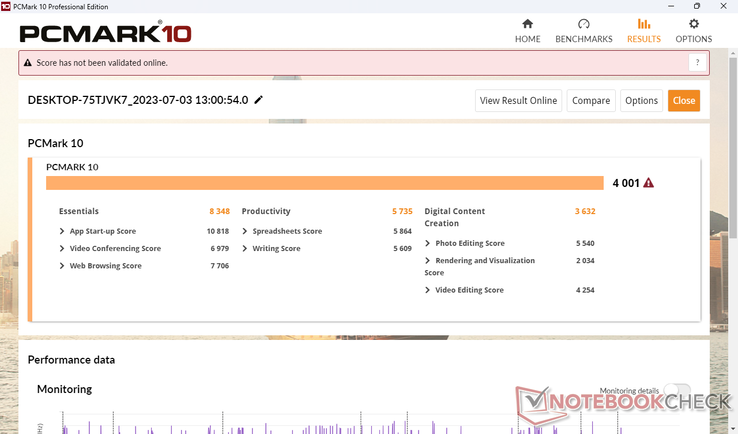Click the Essentials score 8 348
738x434 pixels.
[219, 211]
